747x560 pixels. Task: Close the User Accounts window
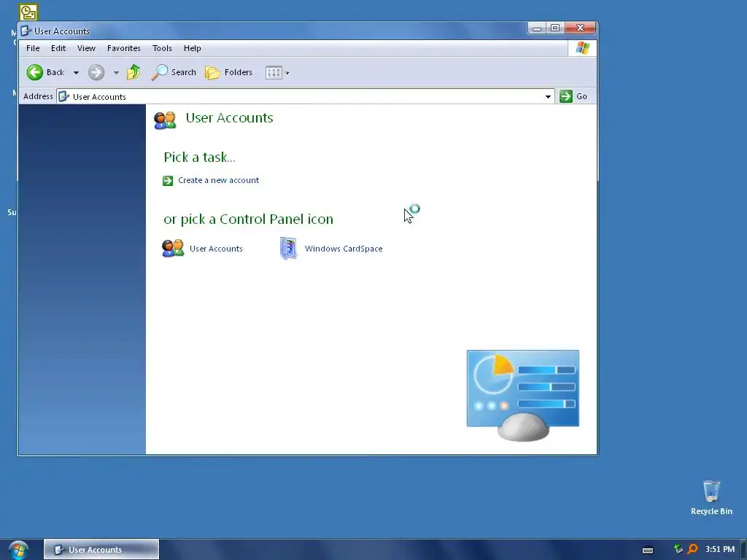tap(580, 28)
